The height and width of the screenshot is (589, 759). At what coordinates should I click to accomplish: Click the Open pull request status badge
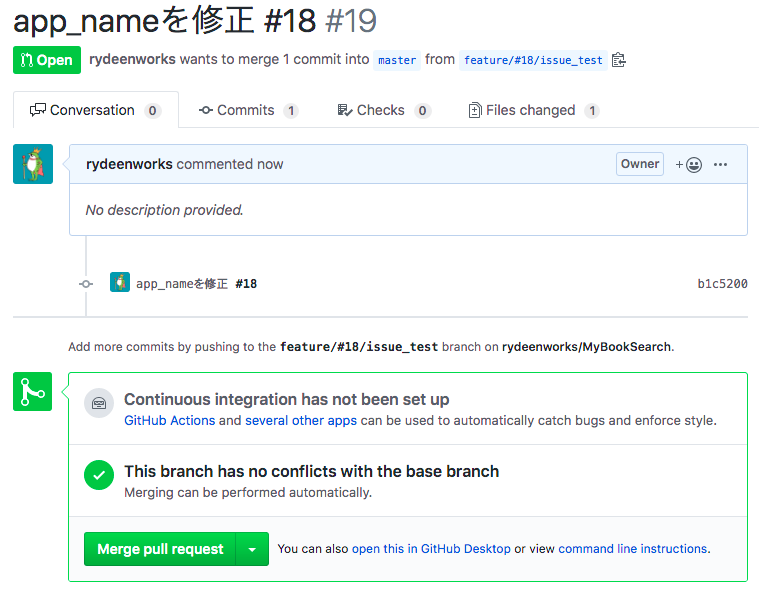(47, 60)
